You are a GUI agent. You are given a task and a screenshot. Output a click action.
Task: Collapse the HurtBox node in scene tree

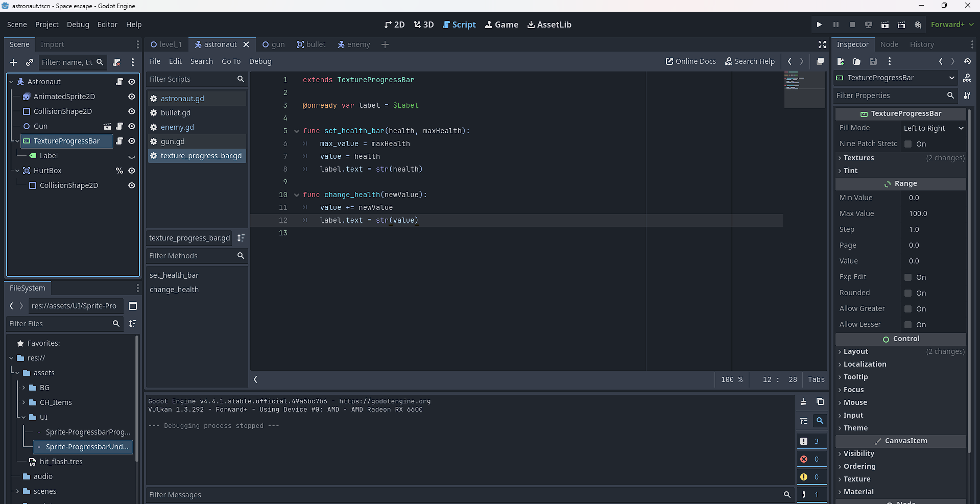(x=17, y=171)
